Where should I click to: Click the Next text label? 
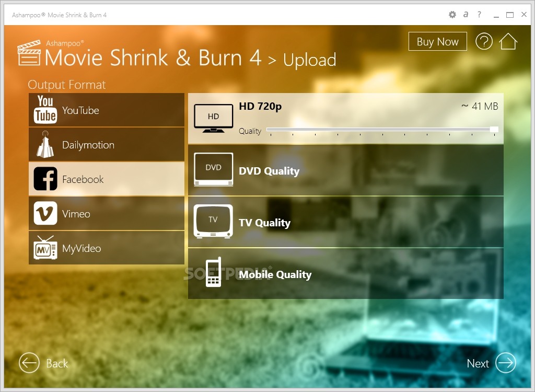(x=478, y=363)
